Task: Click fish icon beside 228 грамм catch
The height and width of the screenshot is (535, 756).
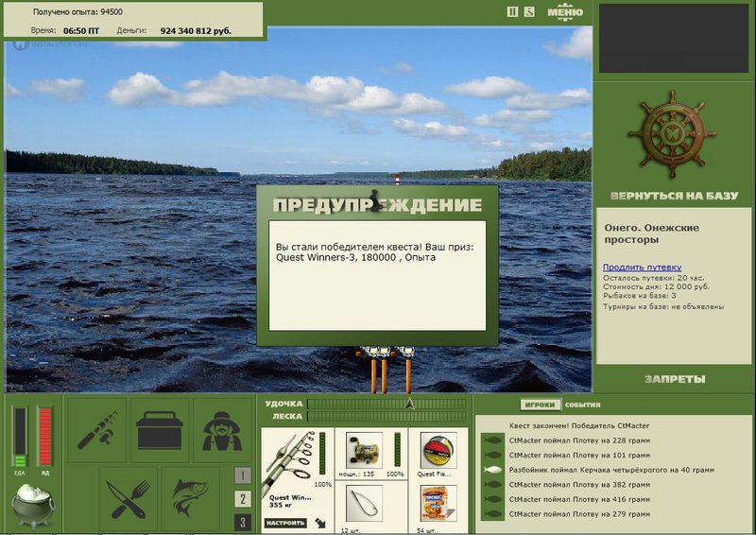Action: [x=493, y=440]
